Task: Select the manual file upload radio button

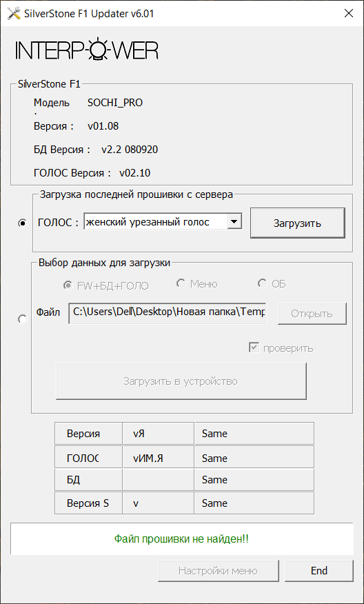Action: (23, 319)
